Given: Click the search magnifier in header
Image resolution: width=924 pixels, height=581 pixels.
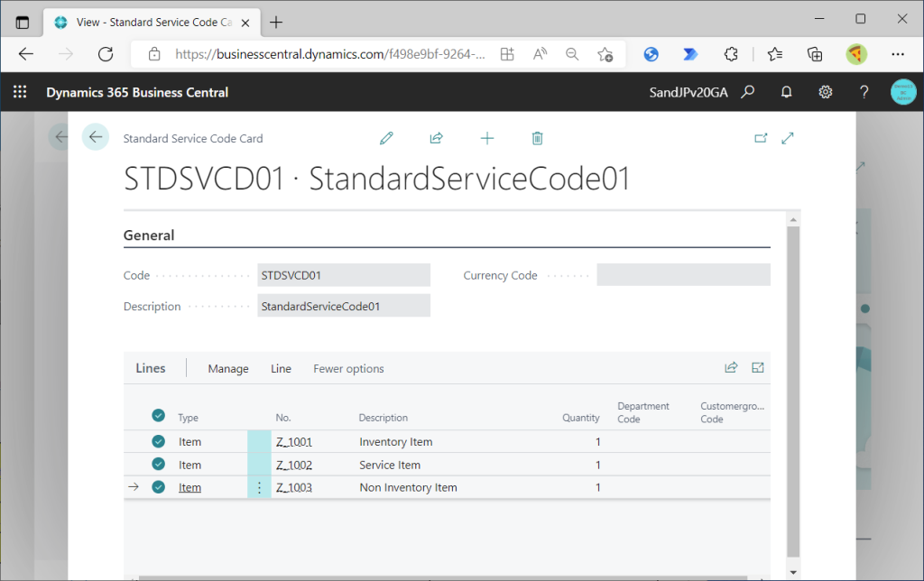Looking at the screenshot, I should [x=747, y=92].
